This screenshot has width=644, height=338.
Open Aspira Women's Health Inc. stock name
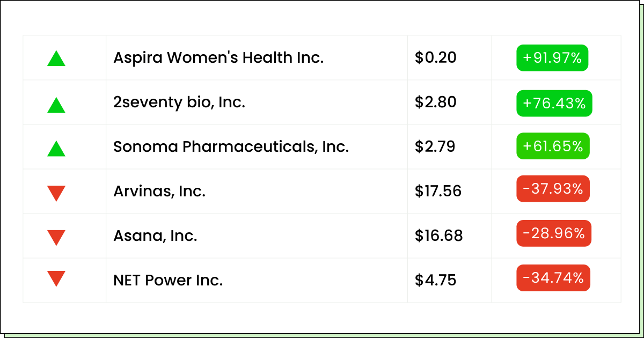[x=218, y=57]
